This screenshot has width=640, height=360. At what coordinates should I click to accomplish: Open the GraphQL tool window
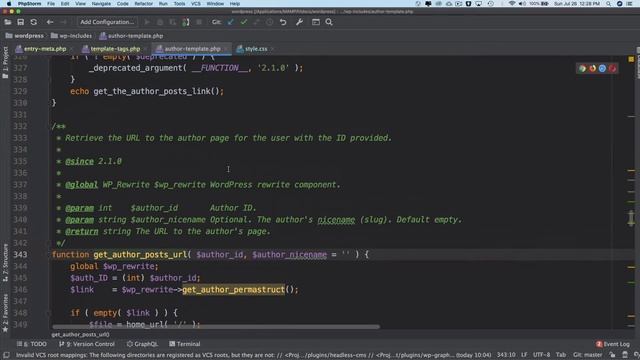pos(142,344)
